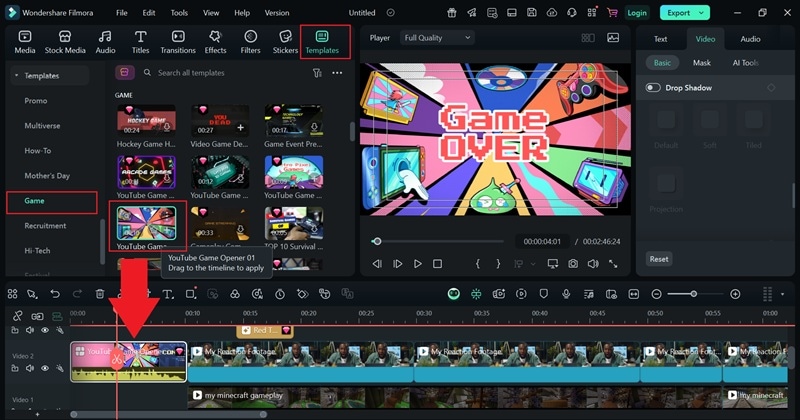800x420 pixels.
Task: Mute the Video 2 track
Action: click(x=30, y=368)
